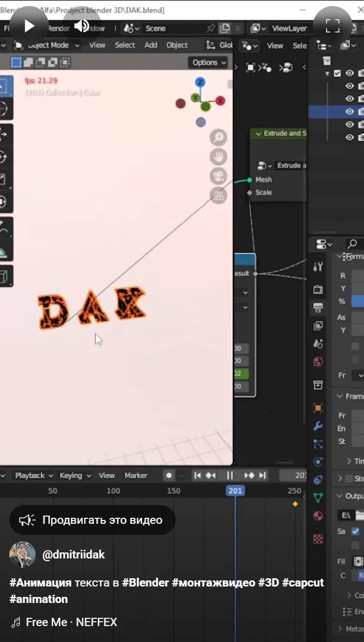Mute the video using the speaker icon
Viewport: 364px width, 642px height.
[x=81, y=26]
